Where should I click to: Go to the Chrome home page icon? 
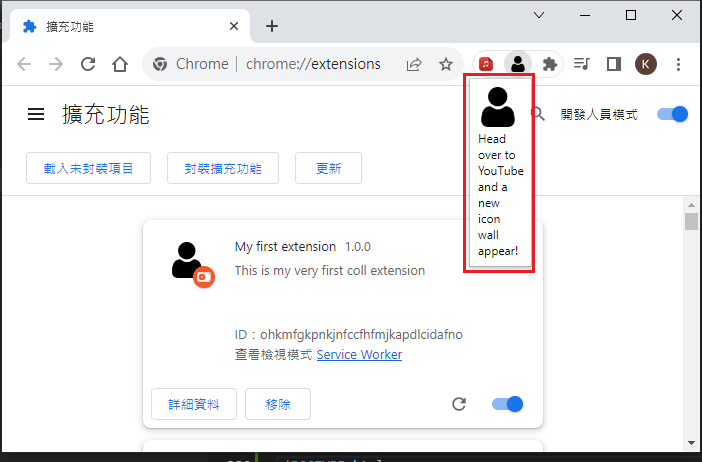[x=120, y=64]
